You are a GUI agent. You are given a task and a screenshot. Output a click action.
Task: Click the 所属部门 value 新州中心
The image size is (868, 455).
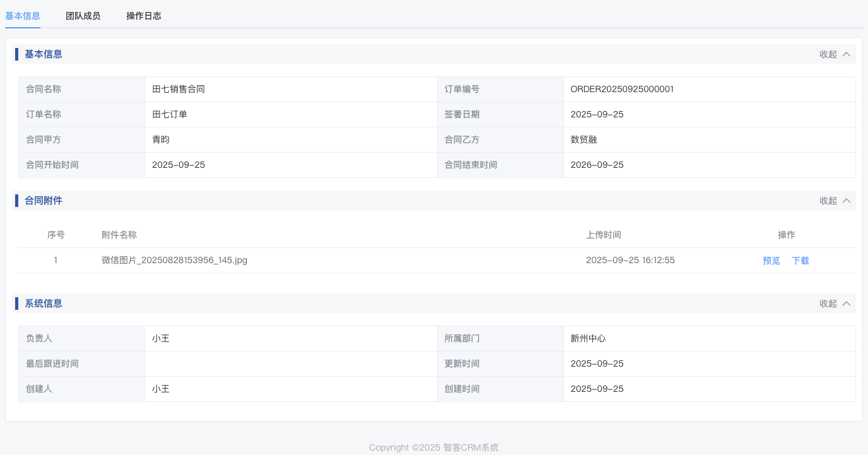tap(588, 338)
